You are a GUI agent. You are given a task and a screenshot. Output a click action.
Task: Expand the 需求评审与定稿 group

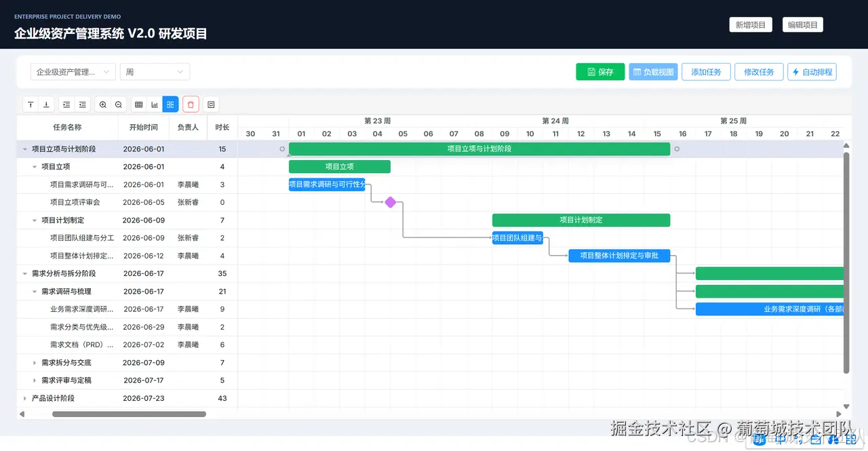click(35, 380)
